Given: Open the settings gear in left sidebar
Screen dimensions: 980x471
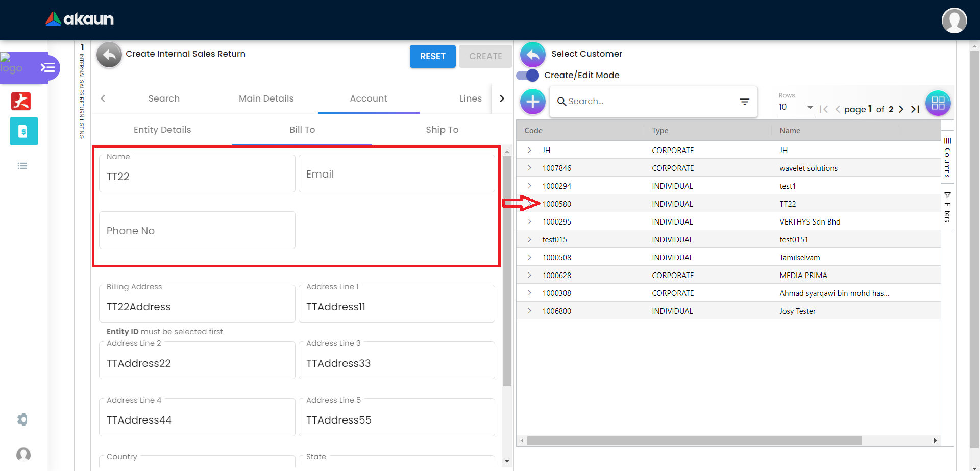Looking at the screenshot, I should [x=22, y=419].
